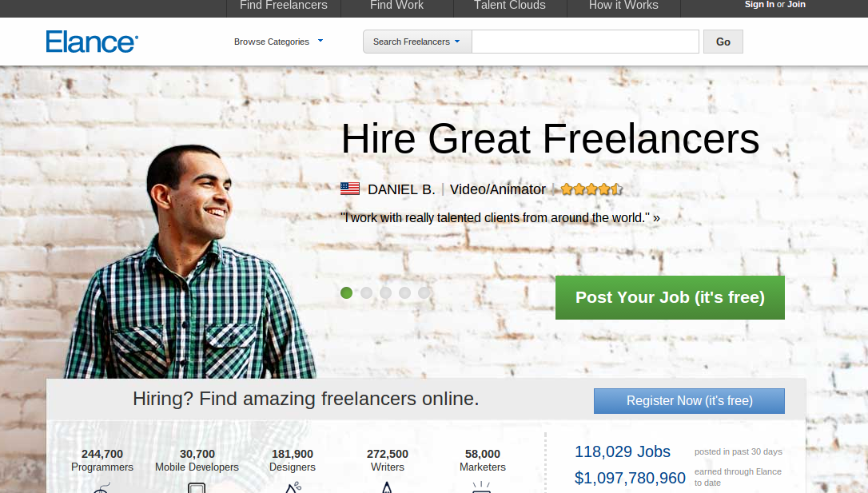Open the Search Freelancers dropdown
The width and height of the screenshot is (868, 493).
click(x=417, y=42)
